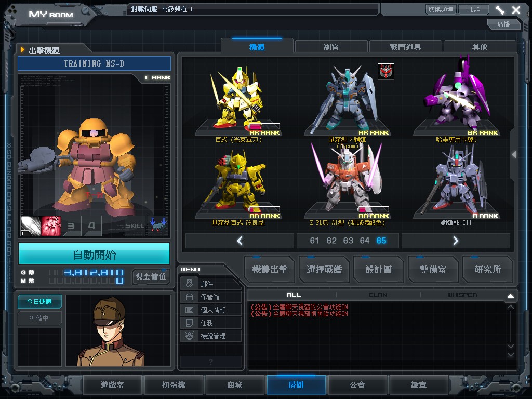Select the ALL chat tab
This screenshot has width=532, height=399.
[294, 295]
